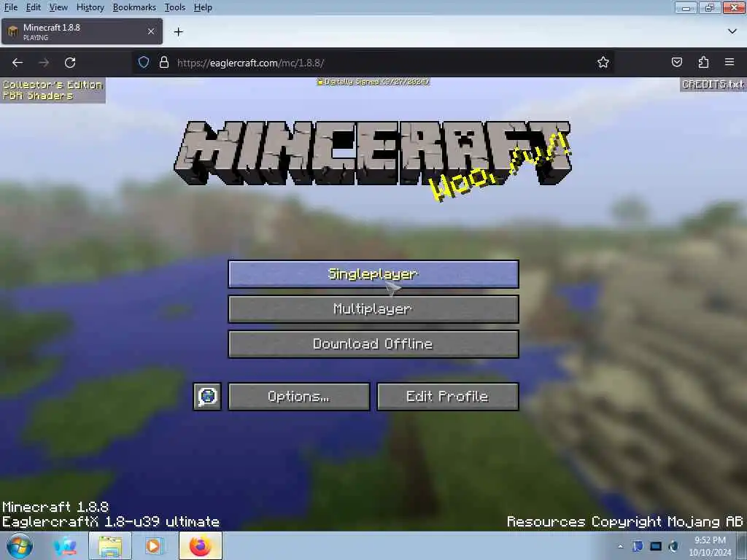Select the Minecraft 1.8.8 tab
The image size is (747, 560).
click(x=82, y=31)
